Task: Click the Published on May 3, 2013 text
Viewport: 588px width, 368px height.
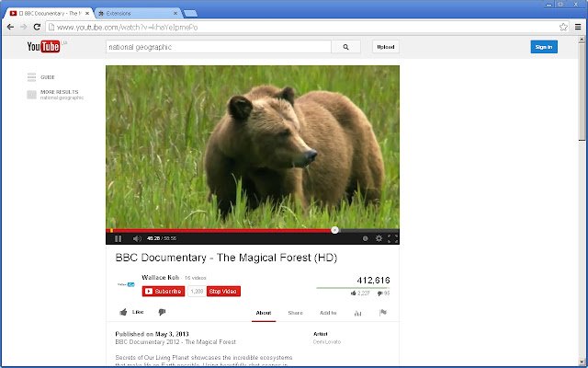Action: (x=152, y=334)
